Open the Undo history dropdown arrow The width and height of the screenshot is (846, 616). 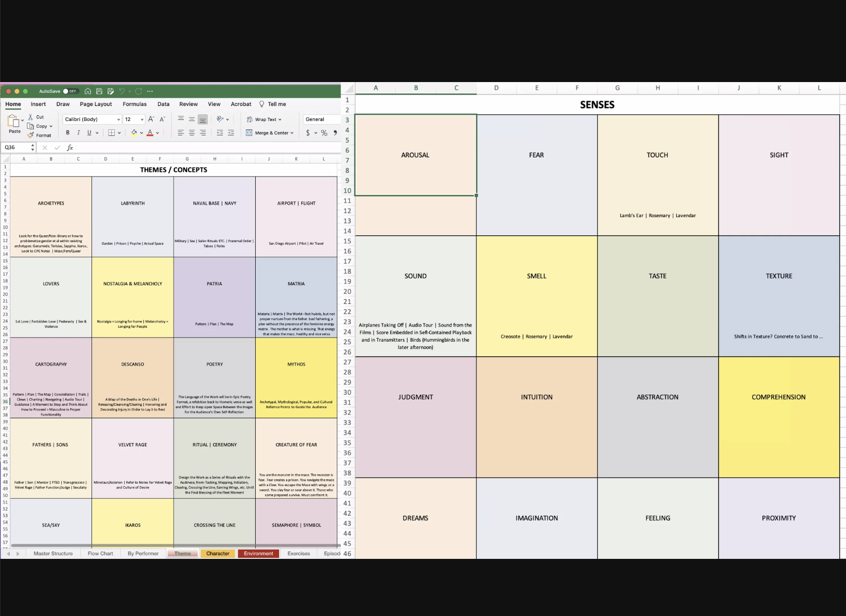[129, 91]
